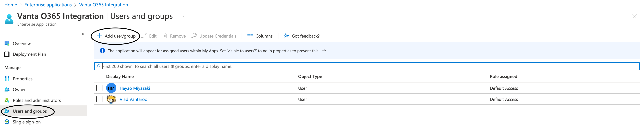This screenshot has width=644, height=128.
Task: Go to Vanta O365 Integration breadcrumb
Action: 103,5
